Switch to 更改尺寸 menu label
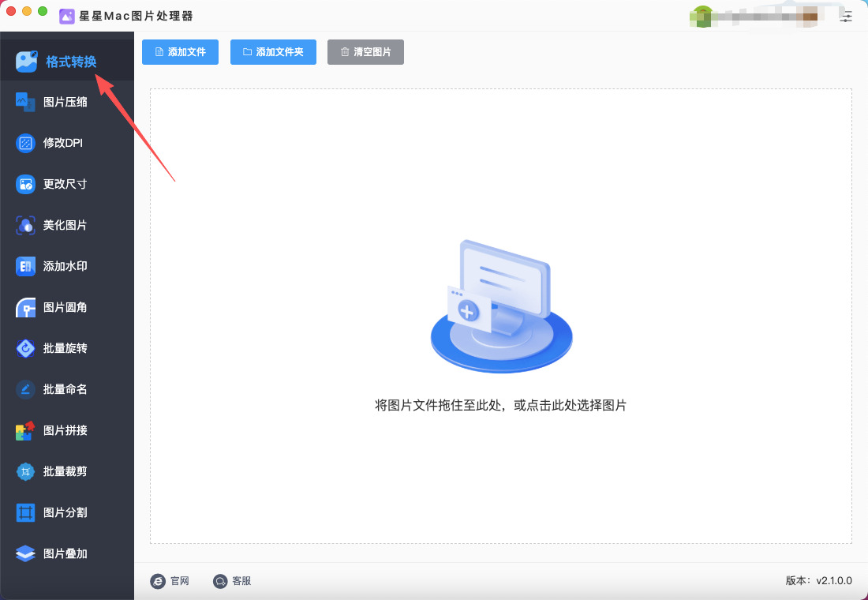 65,184
